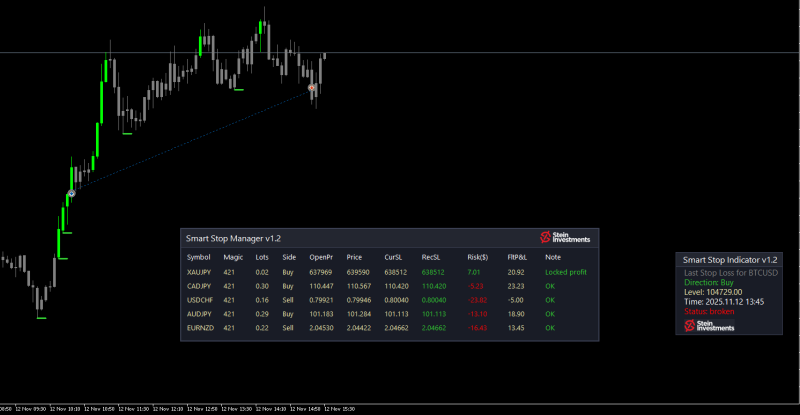Click the Risk($) column header
Viewport: 800px width, 415px height.
click(x=478, y=257)
